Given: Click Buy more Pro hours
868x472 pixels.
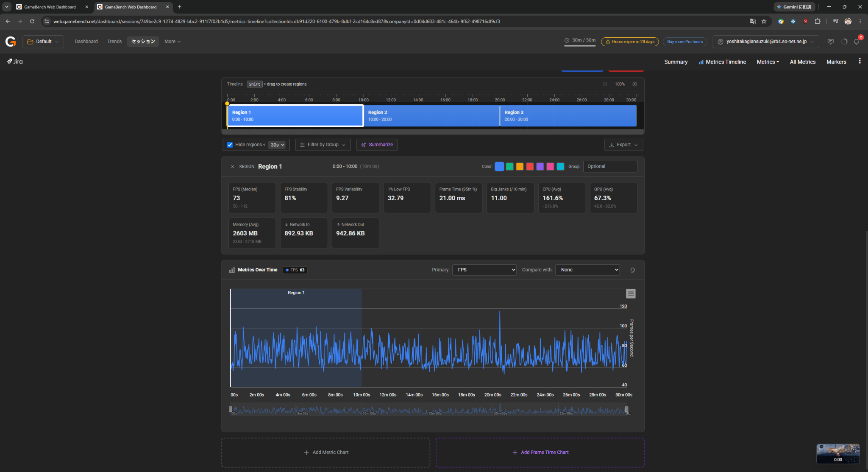Looking at the screenshot, I should [x=685, y=42].
